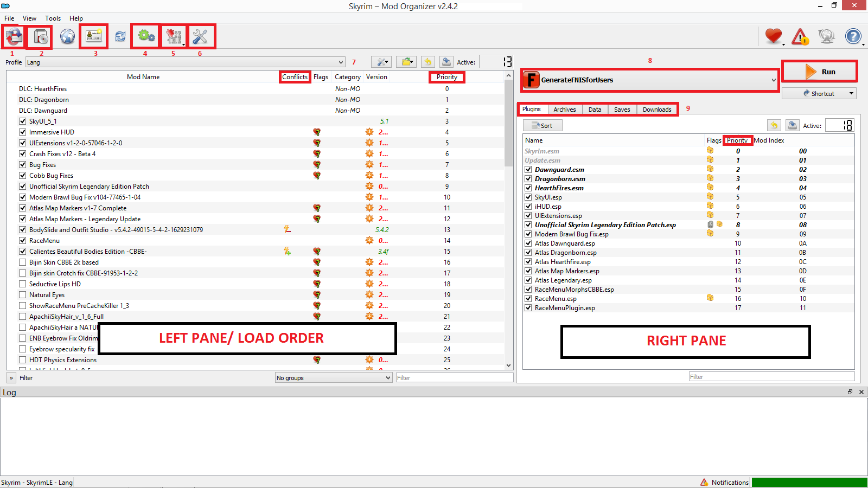This screenshot has height=488, width=868.
Task: Open the View menu
Action: 30,18
